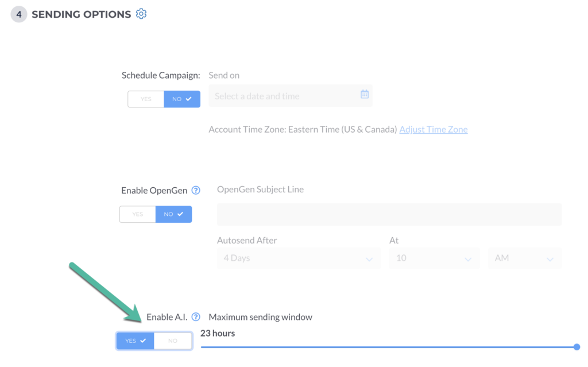Switch Enable A.I. to No

(173, 341)
